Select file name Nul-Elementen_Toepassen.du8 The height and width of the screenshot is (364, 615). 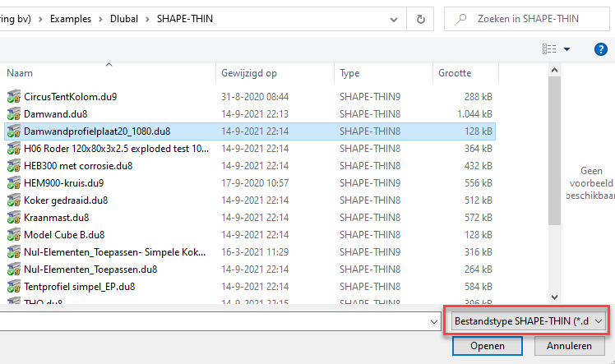[90, 270]
